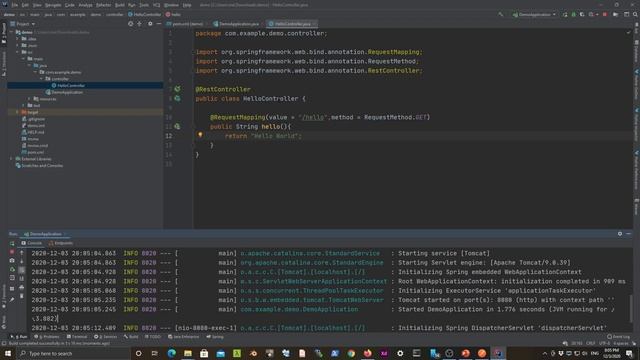Image resolution: width=640 pixels, height=360 pixels.
Task: Click the console vertical scrollbar
Action: pyautogui.click(x=631, y=308)
